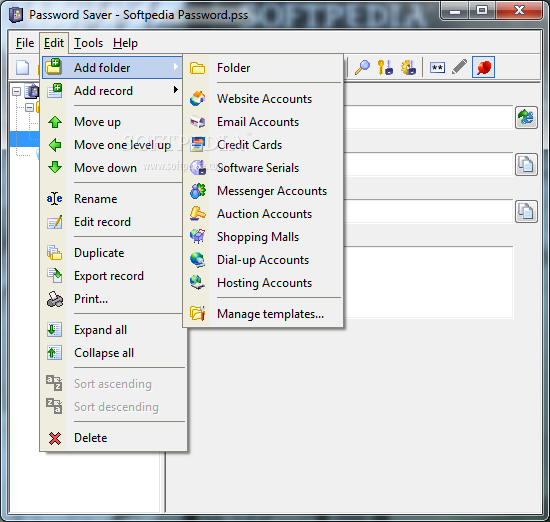Select Export record entry
This screenshot has width=550, height=522.
(x=112, y=276)
